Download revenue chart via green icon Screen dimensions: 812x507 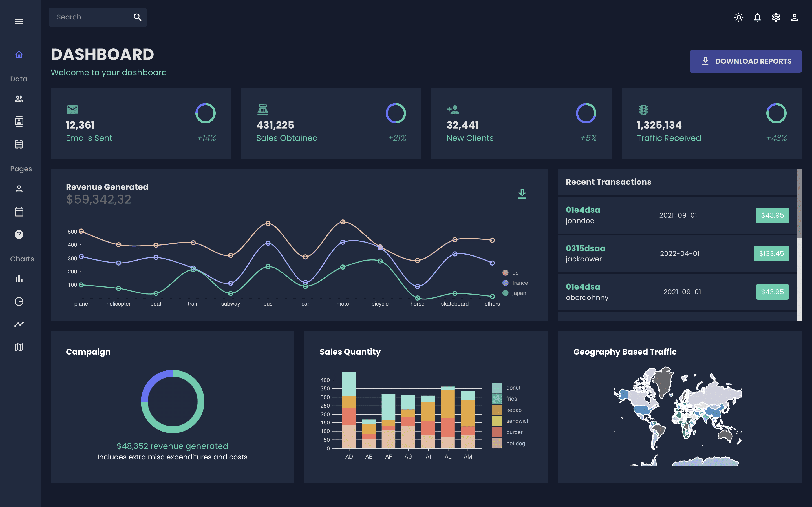click(522, 194)
